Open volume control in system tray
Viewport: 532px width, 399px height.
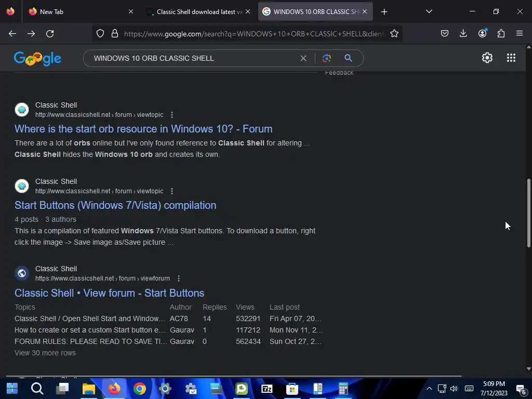[454, 389]
